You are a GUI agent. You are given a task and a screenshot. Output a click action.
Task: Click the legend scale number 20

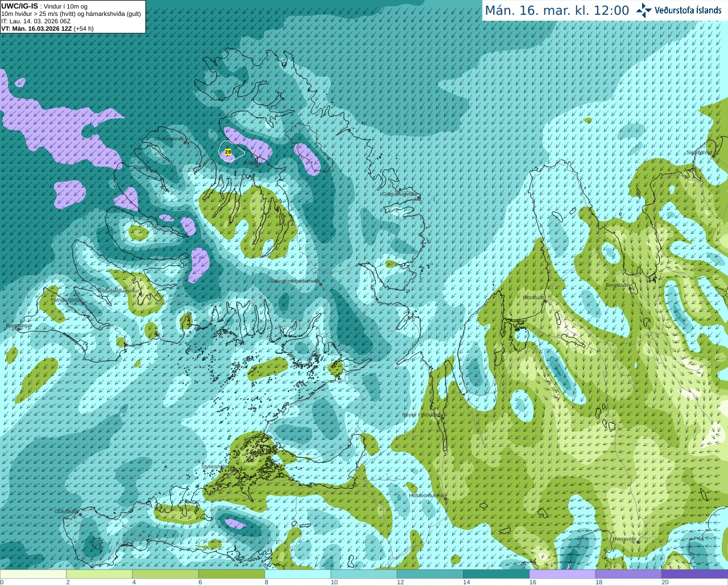point(665,582)
